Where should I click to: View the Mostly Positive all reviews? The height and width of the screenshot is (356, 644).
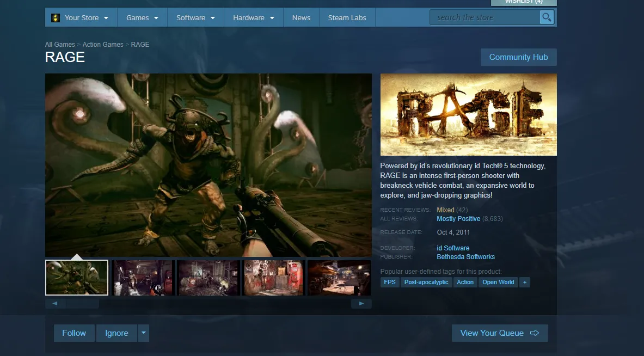[x=458, y=219]
